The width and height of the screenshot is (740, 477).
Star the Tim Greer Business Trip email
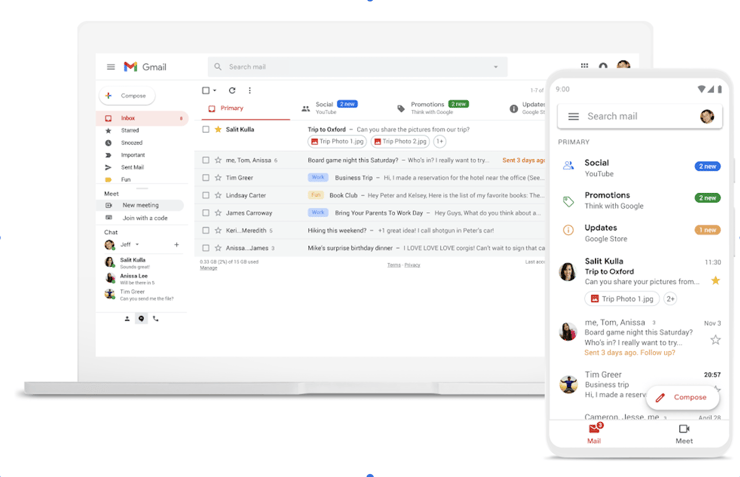(x=218, y=178)
